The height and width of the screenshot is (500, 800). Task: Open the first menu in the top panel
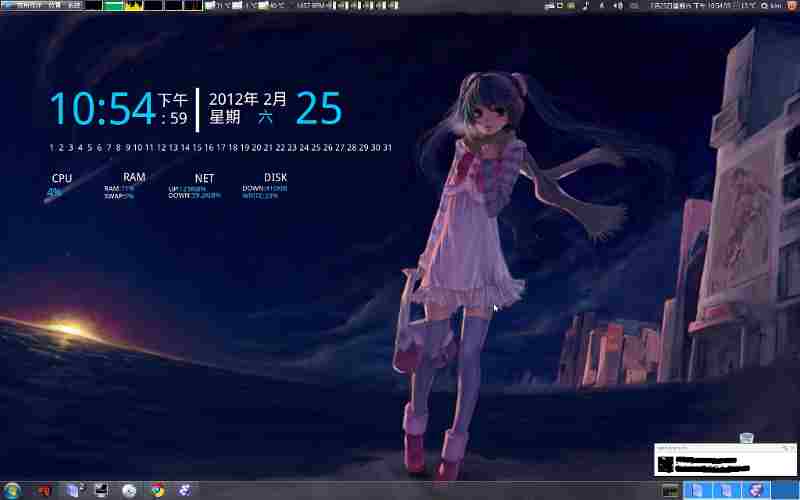coord(28,5)
